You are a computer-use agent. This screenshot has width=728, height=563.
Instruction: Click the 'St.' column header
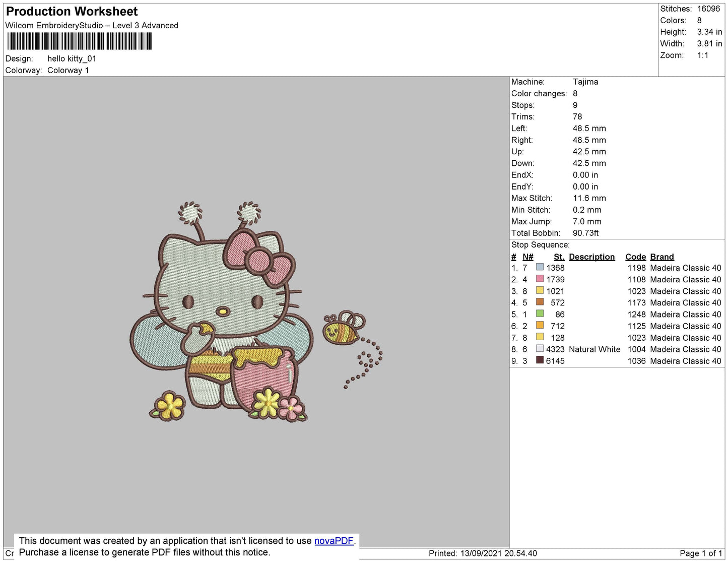tap(559, 257)
